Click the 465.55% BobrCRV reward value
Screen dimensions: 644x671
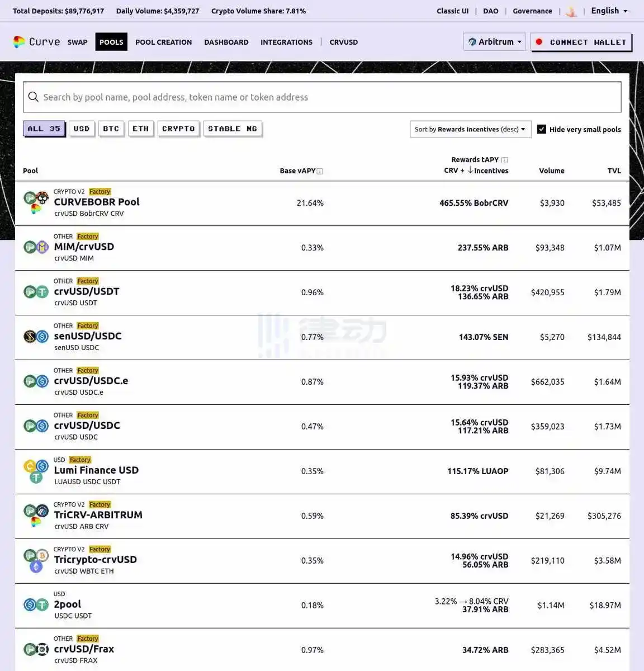pos(474,203)
